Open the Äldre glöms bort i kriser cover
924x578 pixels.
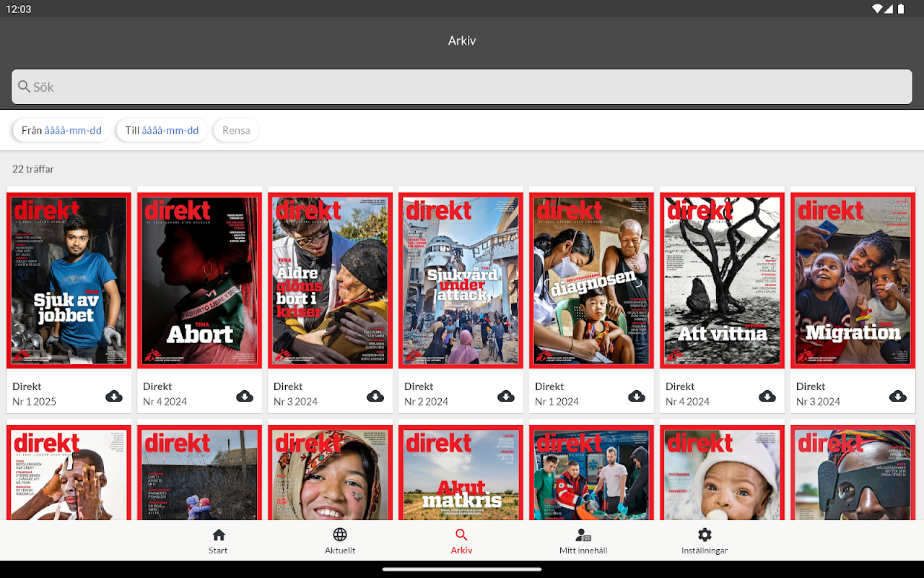pos(331,280)
